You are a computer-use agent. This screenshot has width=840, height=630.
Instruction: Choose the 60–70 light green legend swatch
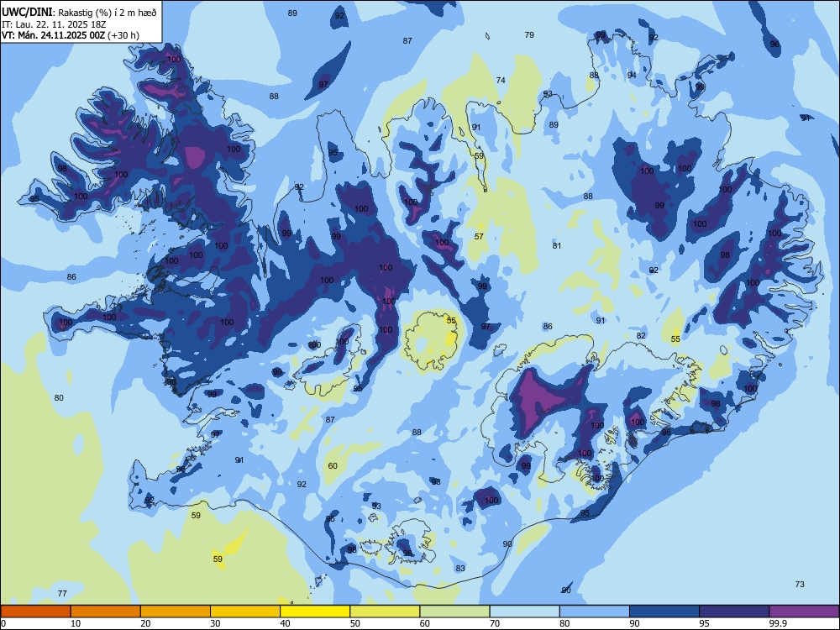point(454,612)
